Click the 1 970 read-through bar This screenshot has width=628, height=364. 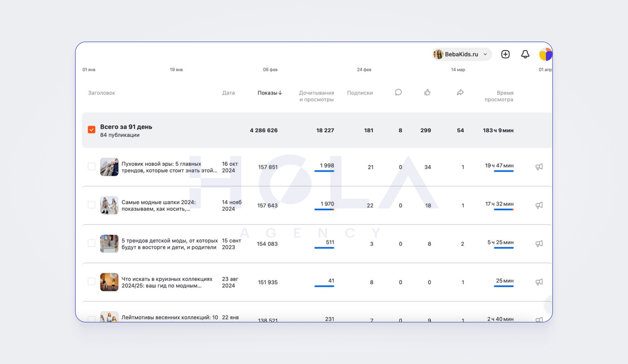[324, 209]
